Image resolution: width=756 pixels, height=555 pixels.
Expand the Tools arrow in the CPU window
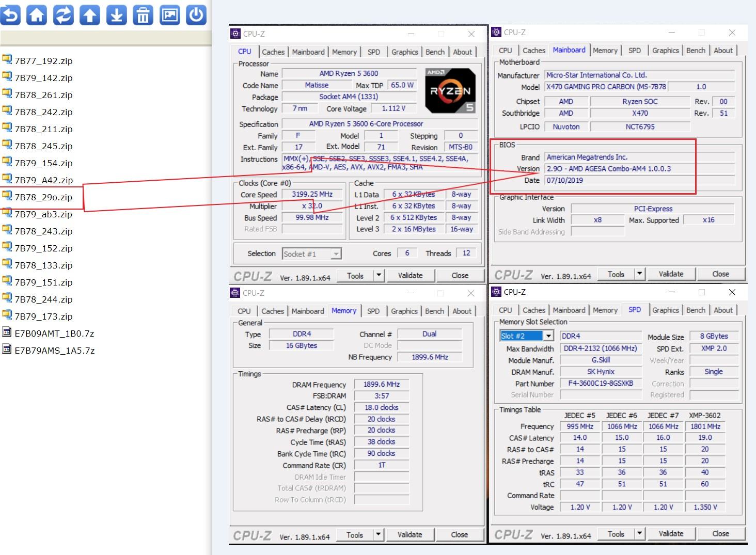(379, 275)
